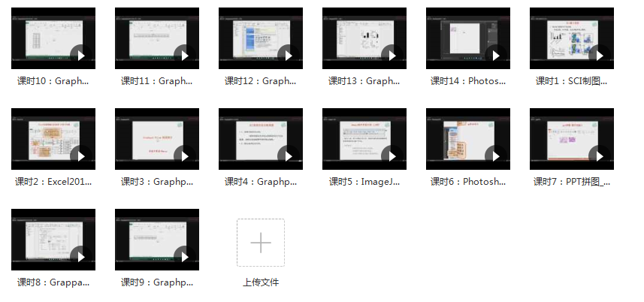The height and width of the screenshot is (302, 644).
Task: Select the 课时8：Grappa... file name
Action: [x=53, y=282]
